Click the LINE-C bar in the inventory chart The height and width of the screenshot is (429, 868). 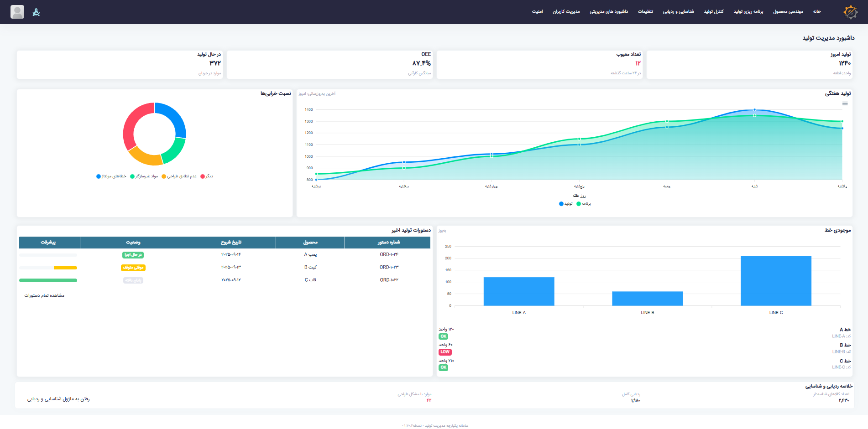(775, 280)
